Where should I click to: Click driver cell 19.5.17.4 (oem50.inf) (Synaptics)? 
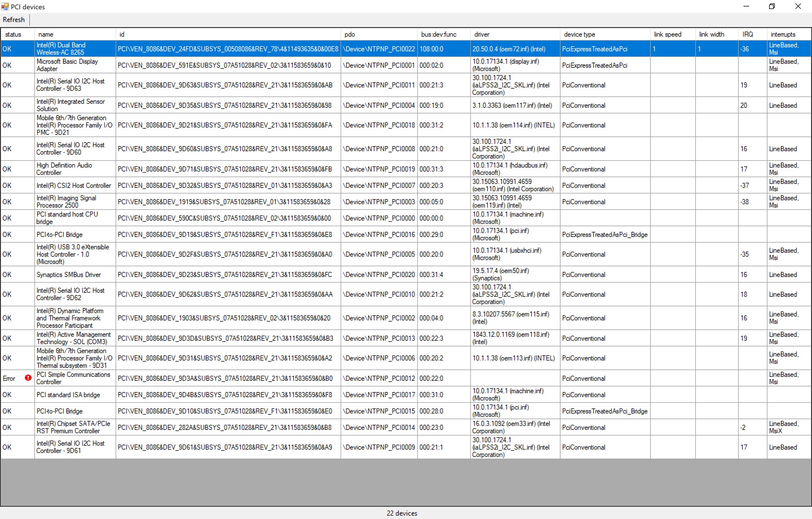pyautogui.click(x=515, y=275)
